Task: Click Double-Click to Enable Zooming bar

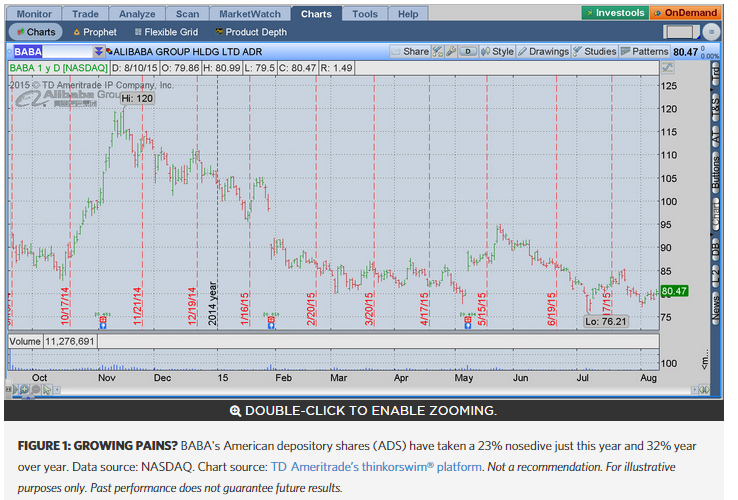Action: pyautogui.click(x=363, y=411)
